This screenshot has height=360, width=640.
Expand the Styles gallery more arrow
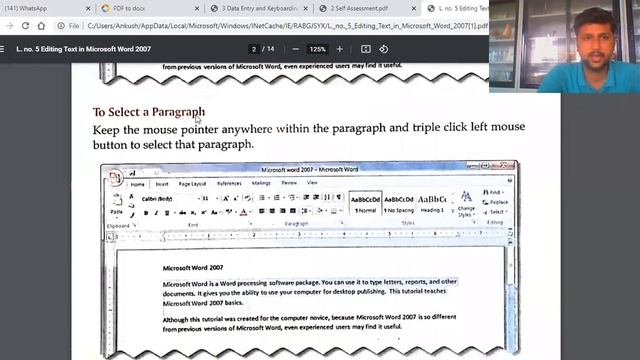pos(452,211)
